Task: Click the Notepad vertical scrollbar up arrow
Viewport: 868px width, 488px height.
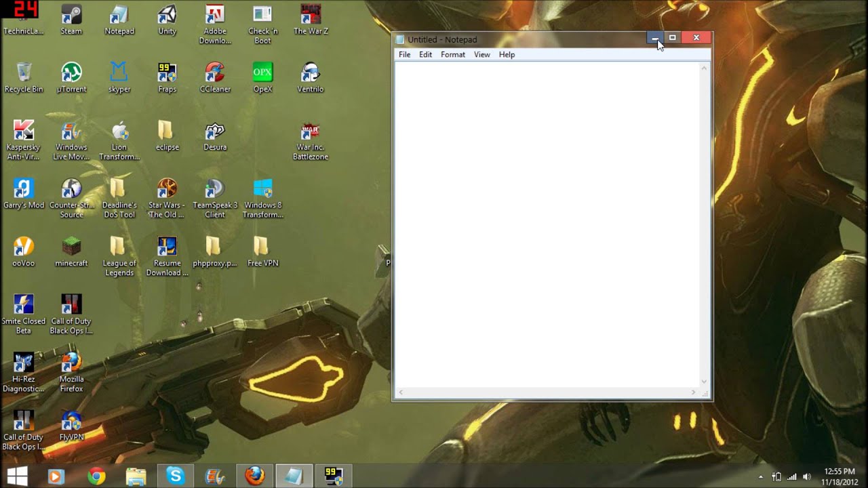Action: (x=705, y=68)
